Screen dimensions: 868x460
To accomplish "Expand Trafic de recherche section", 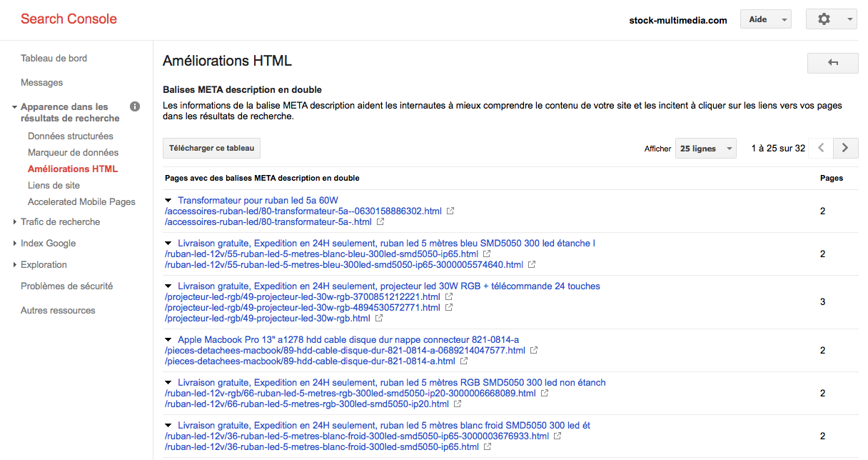I will tap(14, 222).
